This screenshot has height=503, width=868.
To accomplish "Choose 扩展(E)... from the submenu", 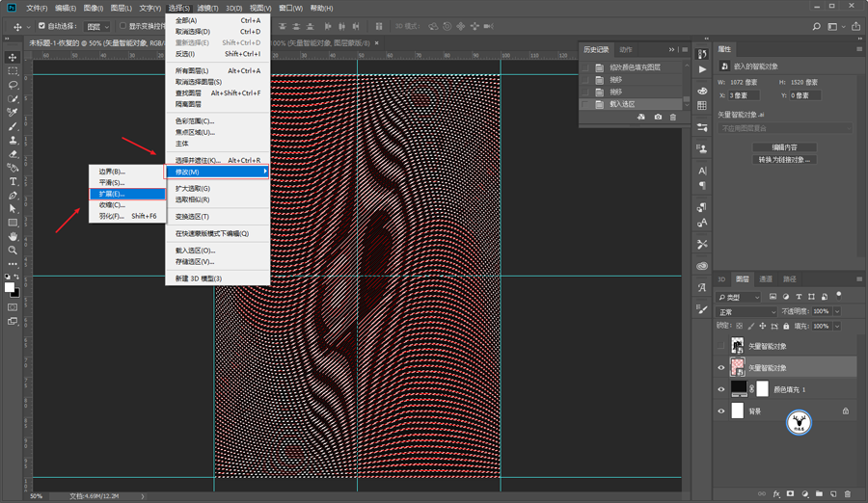I will [112, 194].
